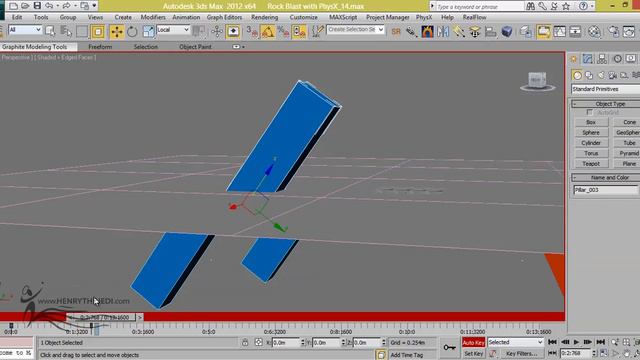Open the Render Setup icon
Image resolution: width=640 pixels, height=360 pixels.
(613, 31)
